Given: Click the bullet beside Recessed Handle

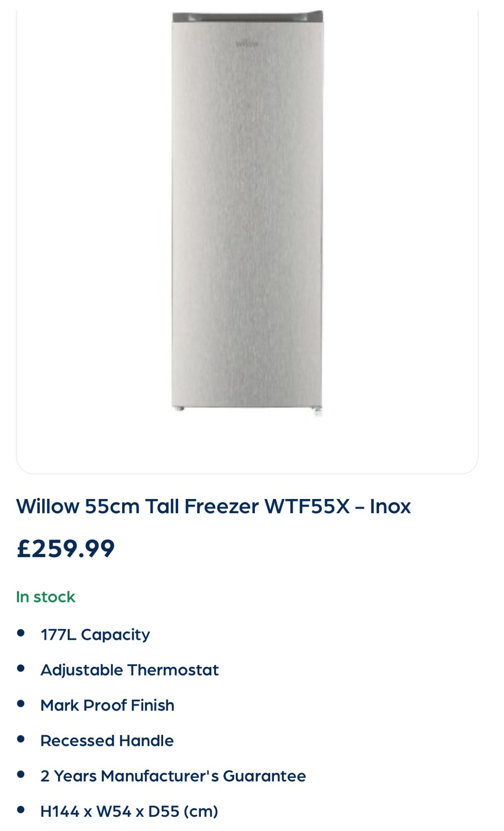Looking at the screenshot, I should pyautogui.click(x=21, y=739).
